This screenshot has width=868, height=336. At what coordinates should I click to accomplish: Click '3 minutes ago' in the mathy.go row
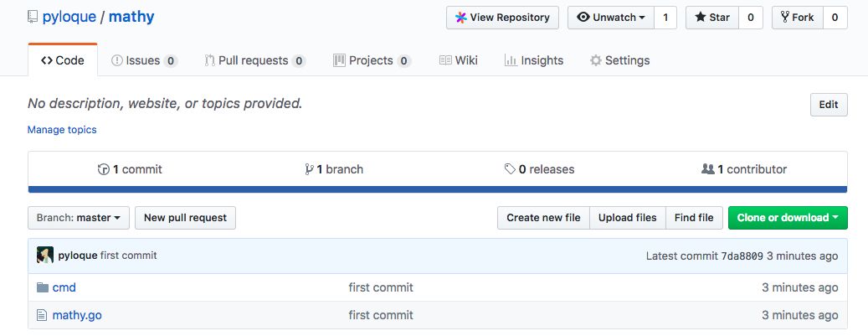coord(800,316)
